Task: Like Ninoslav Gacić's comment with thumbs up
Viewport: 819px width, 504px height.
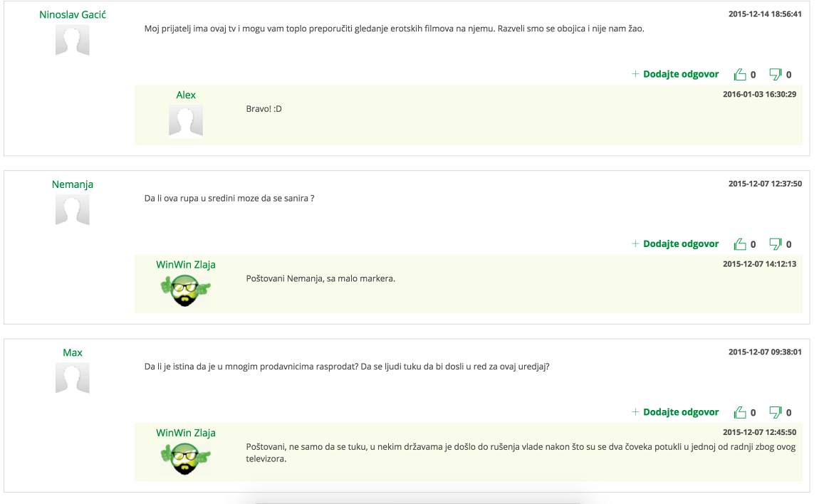Action: (740, 74)
